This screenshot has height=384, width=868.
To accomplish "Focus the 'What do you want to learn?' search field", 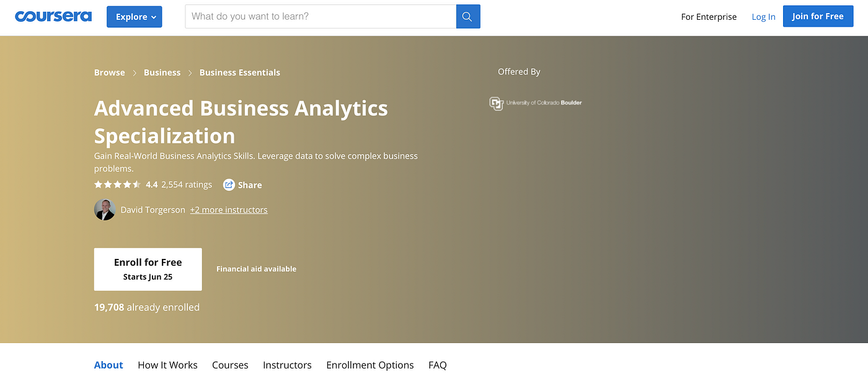I will (321, 17).
